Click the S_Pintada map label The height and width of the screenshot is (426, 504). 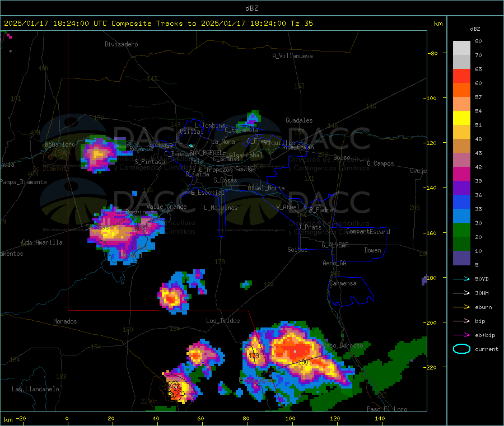[x=150, y=162]
